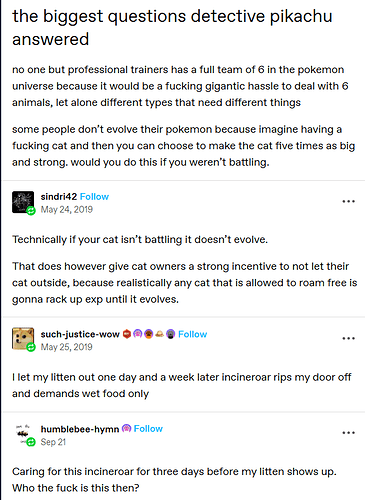Click the paw-print badge on such-justice-wow

point(149,334)
